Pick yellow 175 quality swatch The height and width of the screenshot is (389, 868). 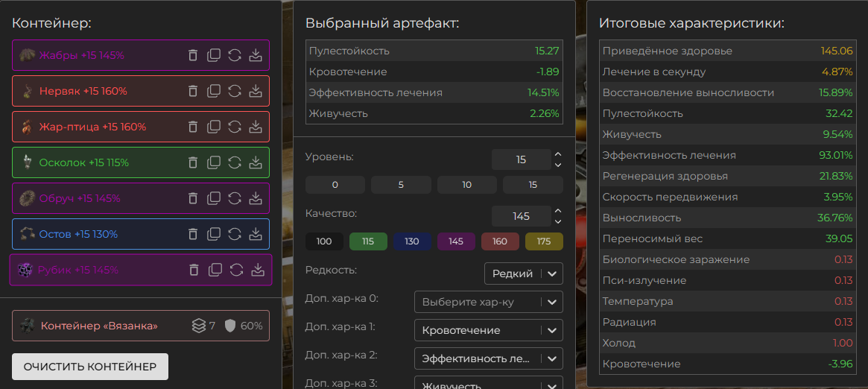544,241
